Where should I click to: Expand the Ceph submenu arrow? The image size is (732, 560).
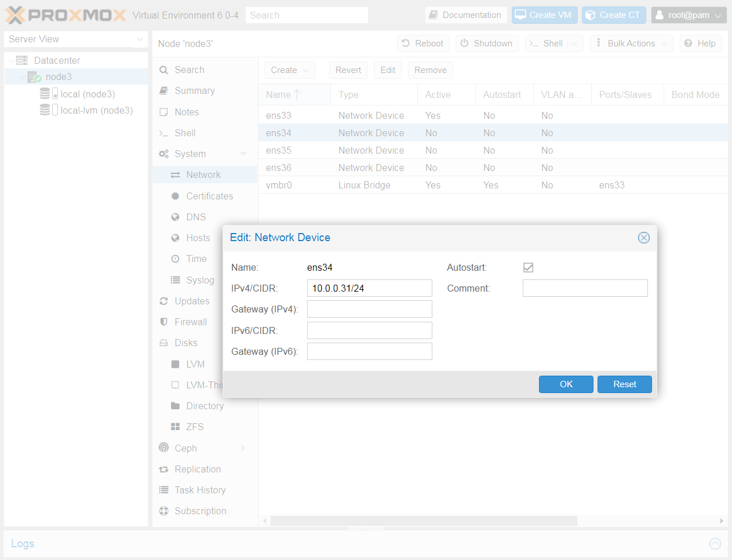point(243,448)
